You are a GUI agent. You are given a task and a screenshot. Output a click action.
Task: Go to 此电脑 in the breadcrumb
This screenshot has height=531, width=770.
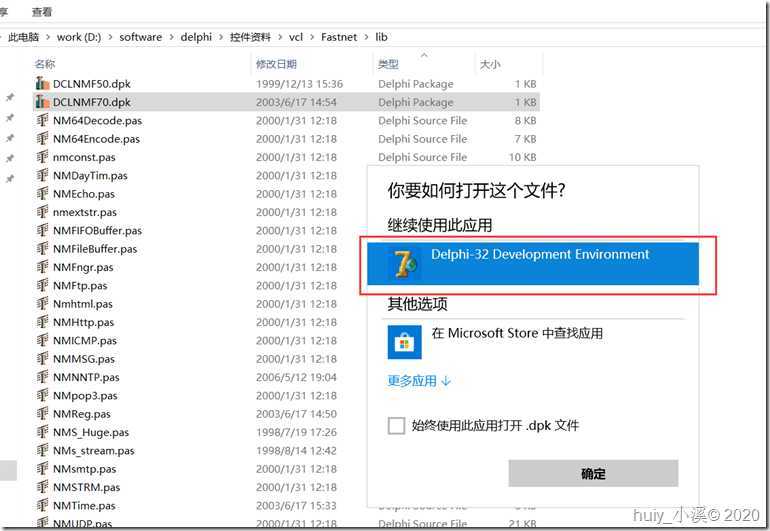coord(24,37)
